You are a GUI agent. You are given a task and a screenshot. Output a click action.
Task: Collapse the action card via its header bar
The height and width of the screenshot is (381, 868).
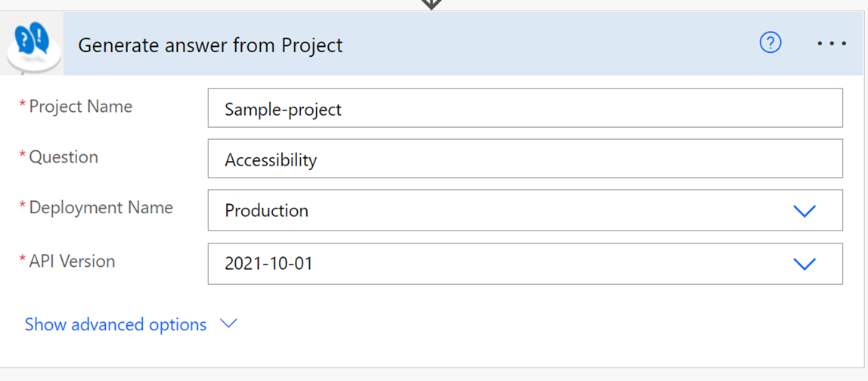click(x=529, y=44)
